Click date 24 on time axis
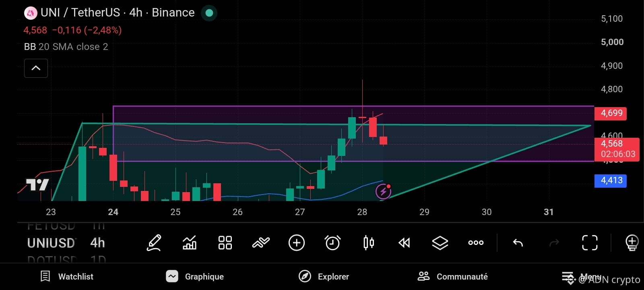This screenshot has width=644, height=290. [x=113, y=212]
